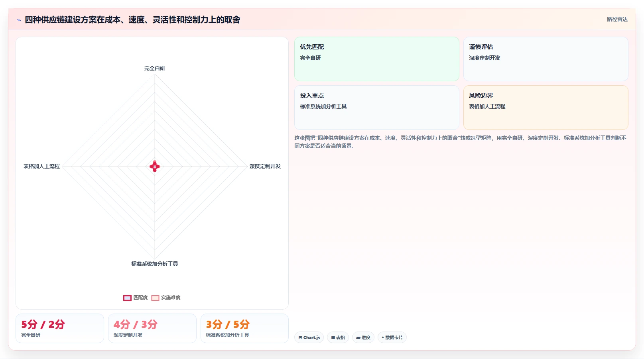644x359 pixels.
Task: Click the 进度 tag pill
Action: coord(363,337)
